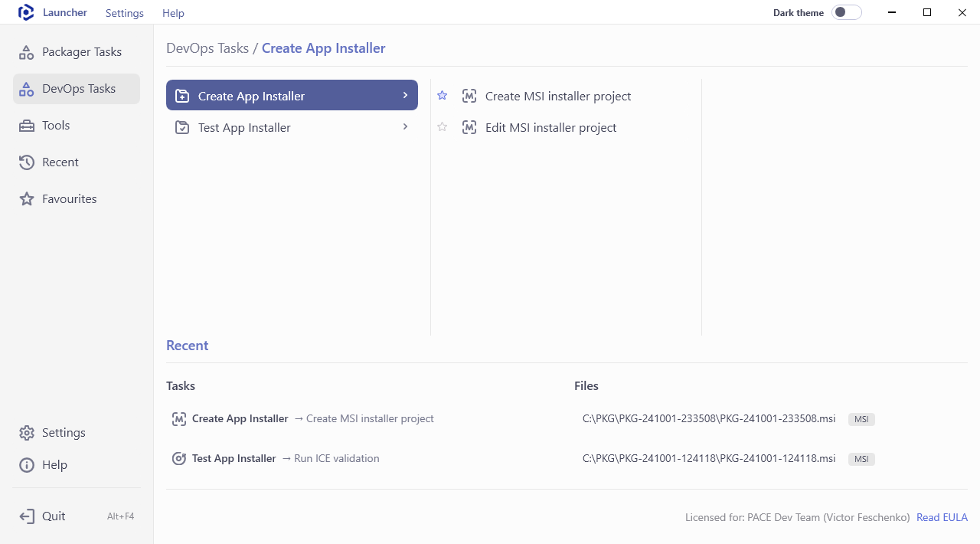Open recent file PKG-241001-233508.msi
Screen dimensions: 980x544
click(709, 418)
